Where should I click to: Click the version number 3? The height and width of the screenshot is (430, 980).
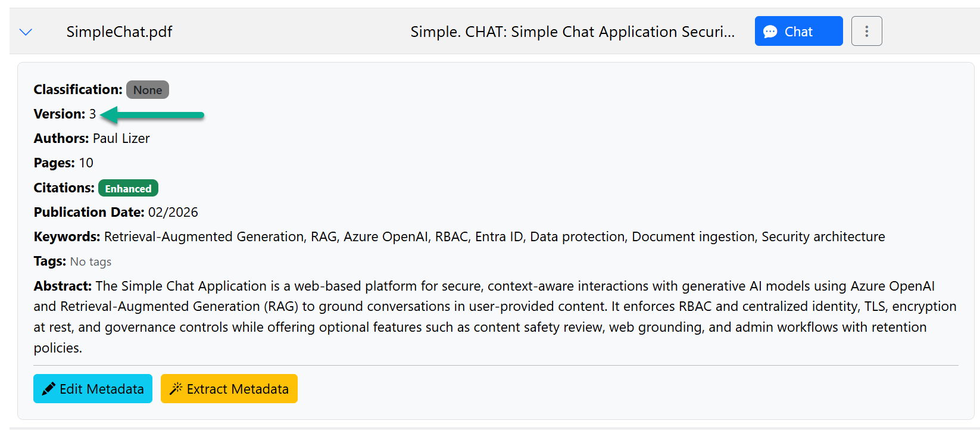pos(92,114)
